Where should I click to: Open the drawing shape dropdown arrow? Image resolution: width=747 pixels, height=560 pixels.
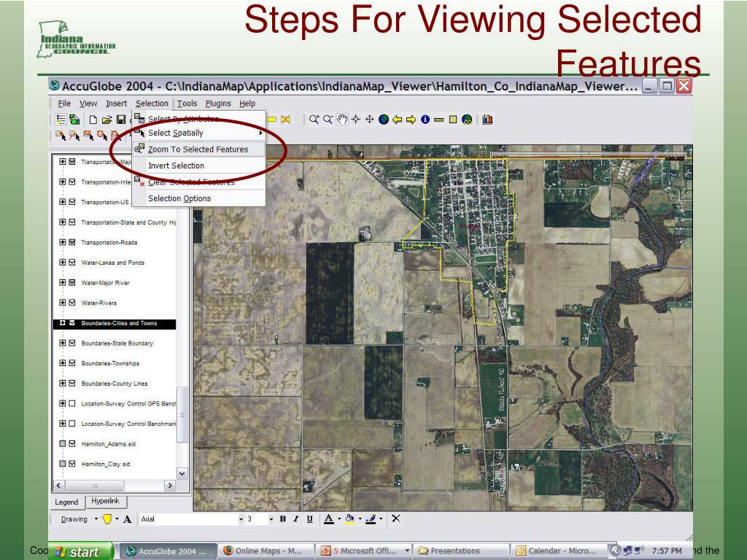117,519
